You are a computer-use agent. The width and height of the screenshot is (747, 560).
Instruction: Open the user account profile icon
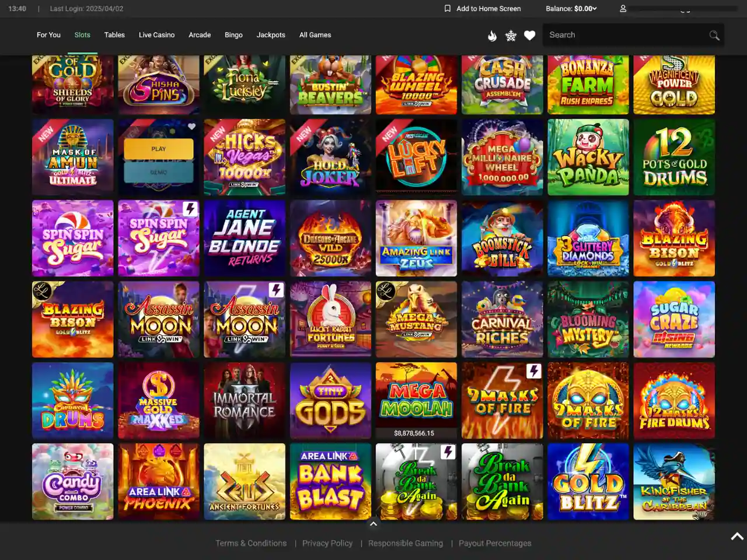pyautogui.click(x=623, y=9)
